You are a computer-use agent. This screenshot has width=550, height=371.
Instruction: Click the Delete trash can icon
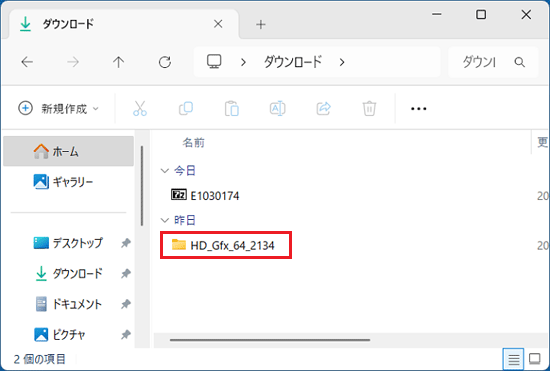369,108
